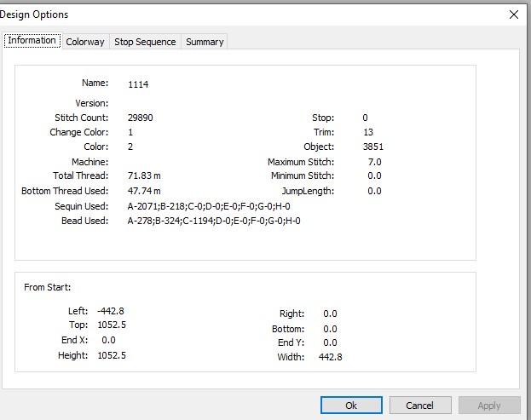531x420 pixels.
Task: Click the From Start label
Action: coord(48,287)
